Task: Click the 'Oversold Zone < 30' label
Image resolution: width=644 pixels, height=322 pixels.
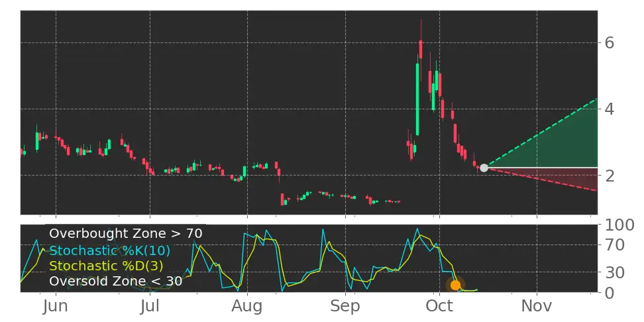Action: coord(115,282)
